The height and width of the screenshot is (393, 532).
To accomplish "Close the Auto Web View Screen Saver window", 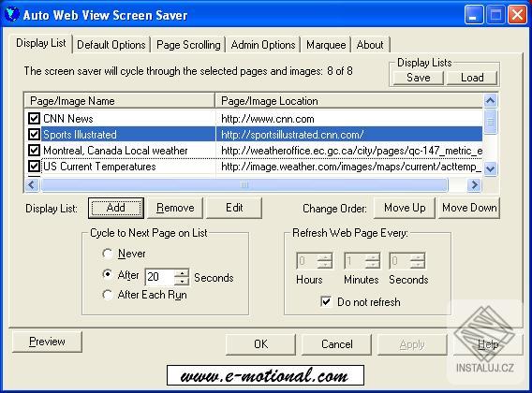I will coord(517,15).
